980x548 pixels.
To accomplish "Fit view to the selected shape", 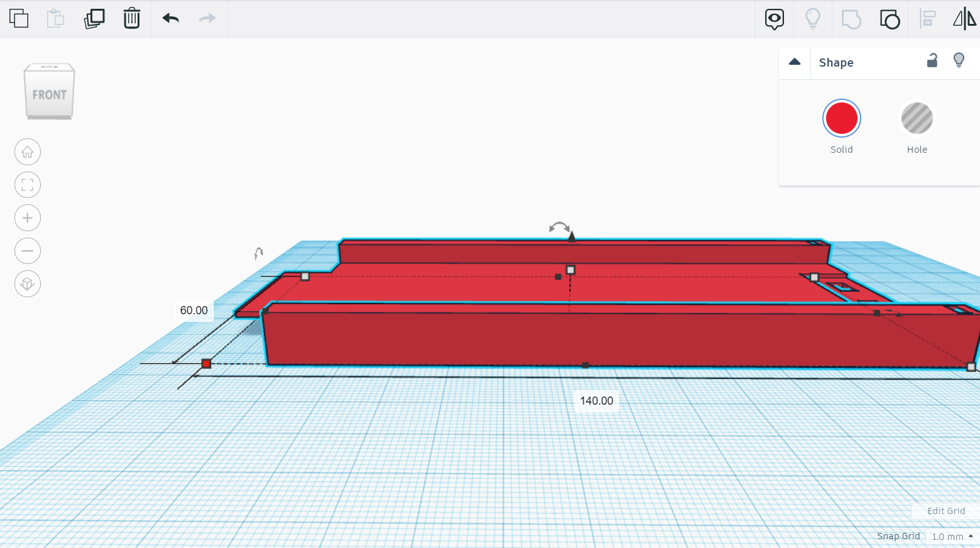I will point(27,185).
